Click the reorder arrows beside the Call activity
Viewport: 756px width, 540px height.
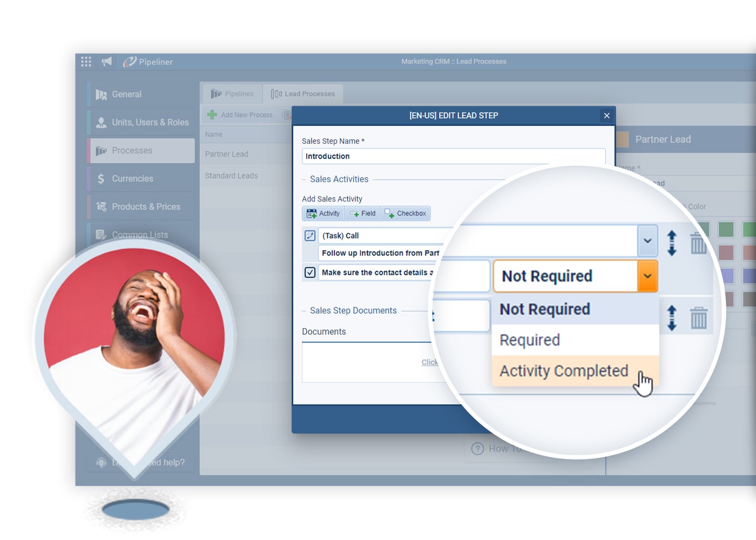coord(672,244)
